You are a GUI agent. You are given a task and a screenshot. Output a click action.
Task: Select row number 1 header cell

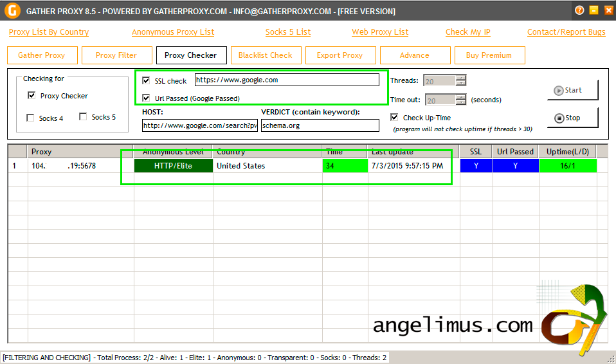17,165
